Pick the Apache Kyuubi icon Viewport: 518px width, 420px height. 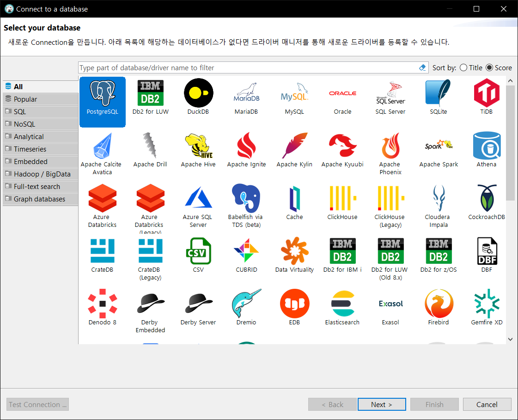342,146
